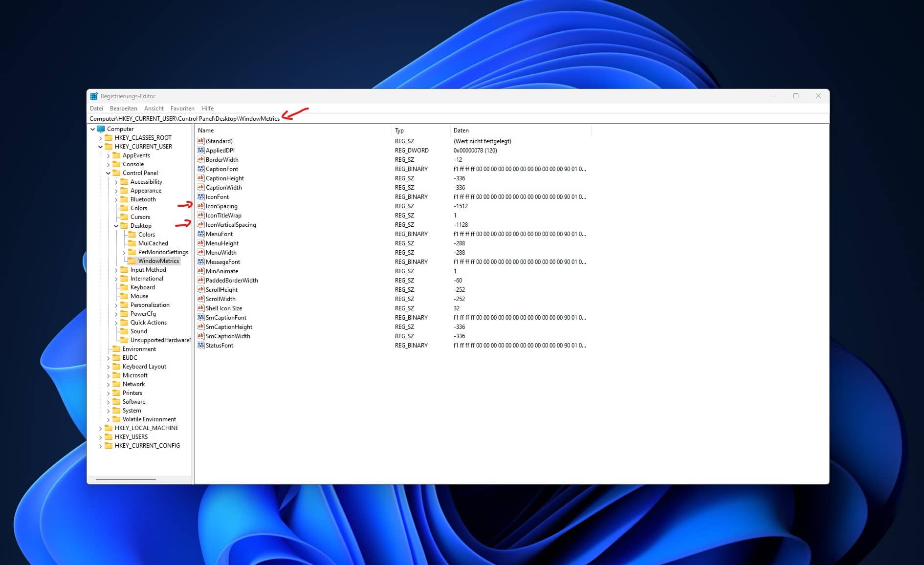Click the Cursors key folder icon
This screenshot has height=565, width=924.
124,217
